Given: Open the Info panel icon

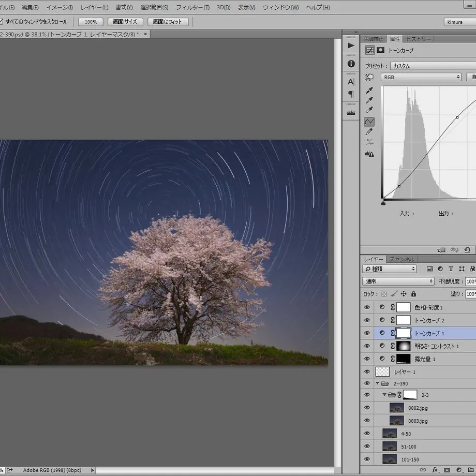Looking at the screenshot, I should pyautogui.click(x=351, y=64).
